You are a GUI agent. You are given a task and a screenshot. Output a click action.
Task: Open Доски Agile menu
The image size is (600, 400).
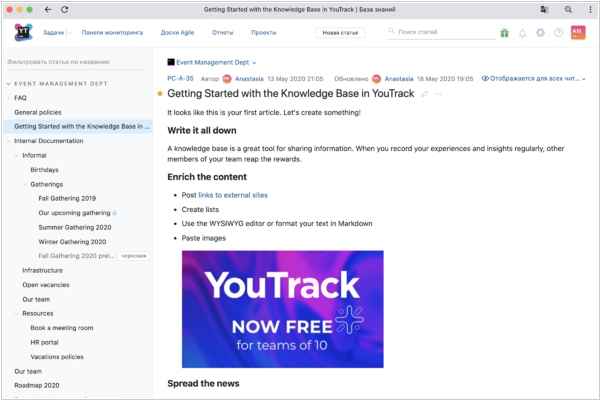pos(177,33)
